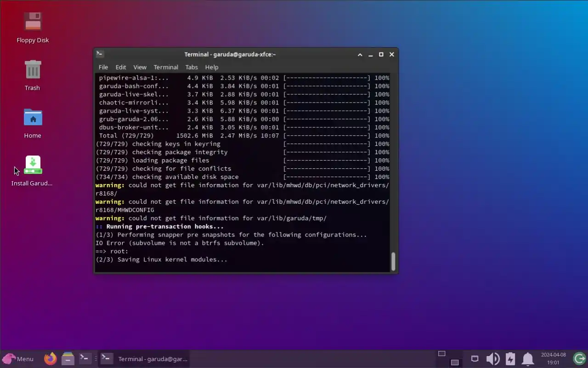The image size is (588, 368).
Task: Open the green session logout icon
Action: click(579, 358)
